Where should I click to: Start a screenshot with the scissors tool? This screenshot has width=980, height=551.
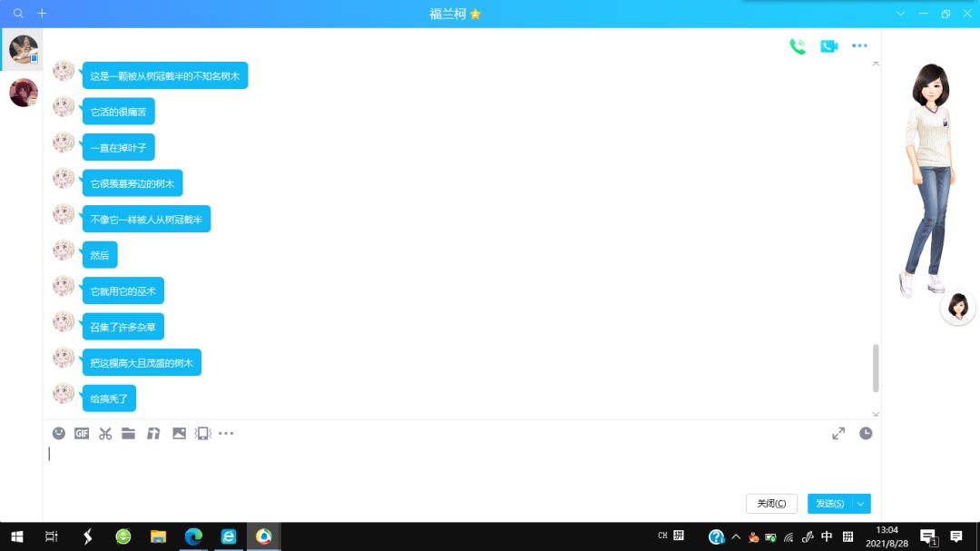pyautogui.click(x=105, y=433)
